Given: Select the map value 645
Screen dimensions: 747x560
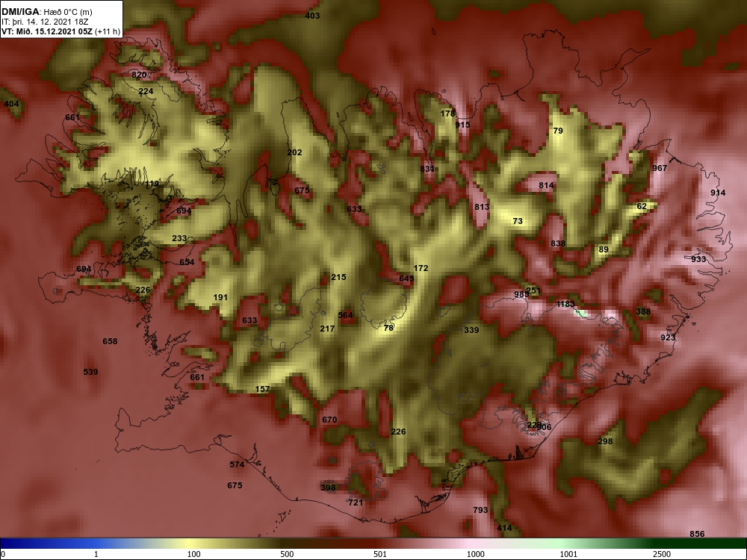Looking at the screenshot, I should (406, 279).
